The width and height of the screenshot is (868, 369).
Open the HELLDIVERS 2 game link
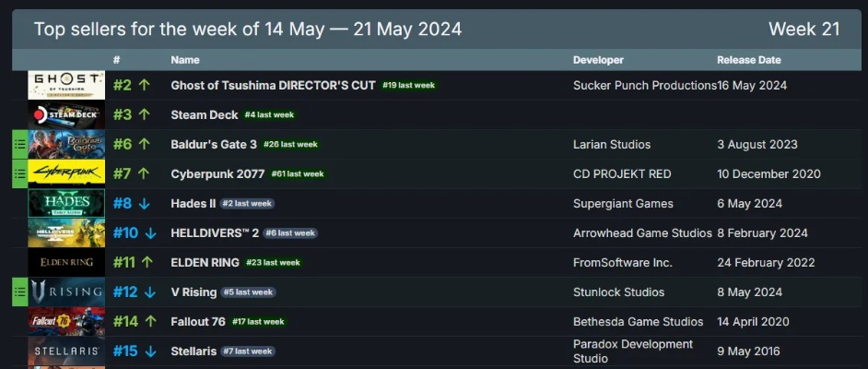point(215,233)
